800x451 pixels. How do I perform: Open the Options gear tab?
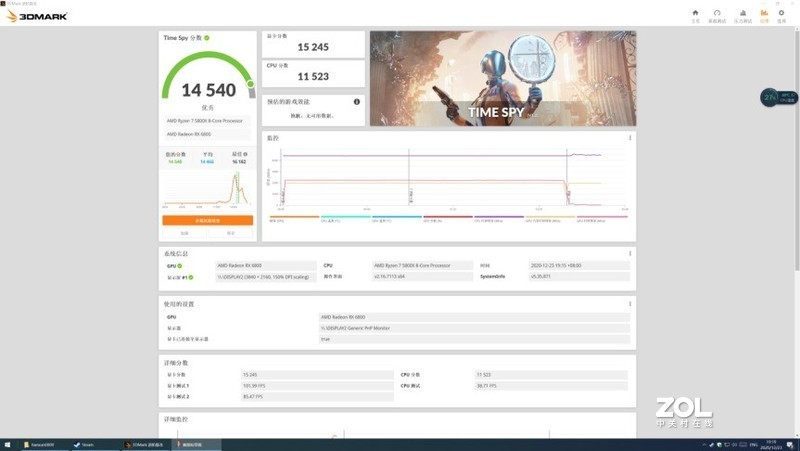pyautogui.click(x=781, y=16)
